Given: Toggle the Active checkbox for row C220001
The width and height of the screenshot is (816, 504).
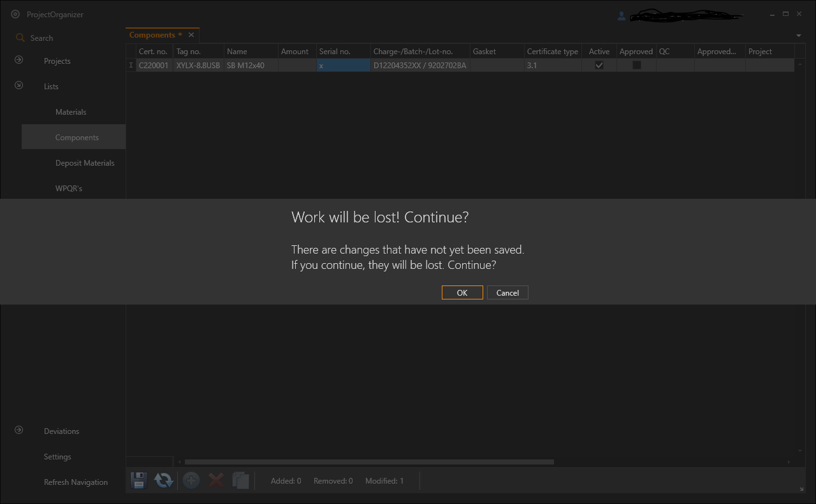Looking at the screenshot, I should (x=599, y=64).
